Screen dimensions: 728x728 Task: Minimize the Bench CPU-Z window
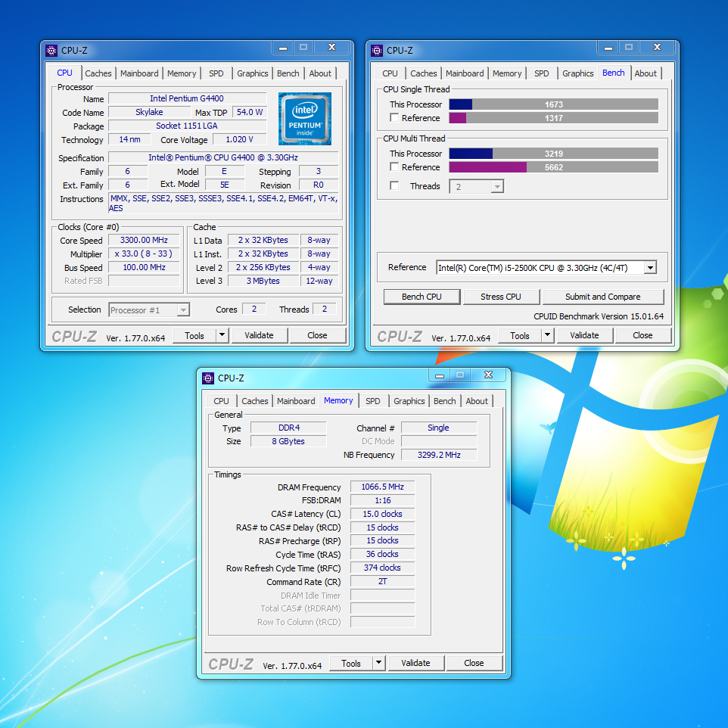[608, 48]
